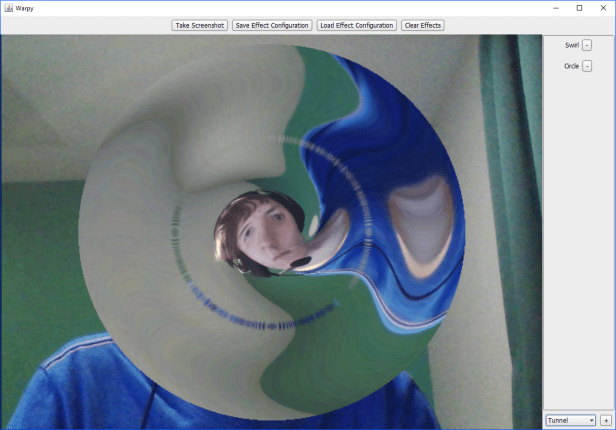Clear all effects
The height and width of the screenshot is (430, 616).
[423, 26]
